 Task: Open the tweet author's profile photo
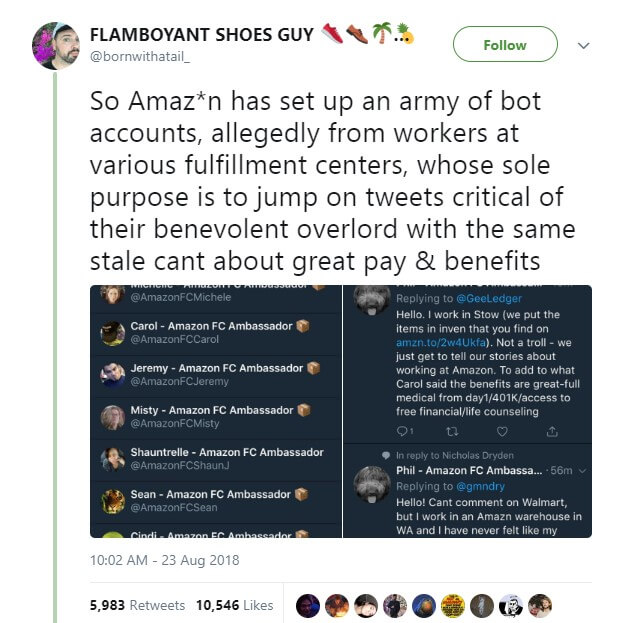[x=55, y=44]
